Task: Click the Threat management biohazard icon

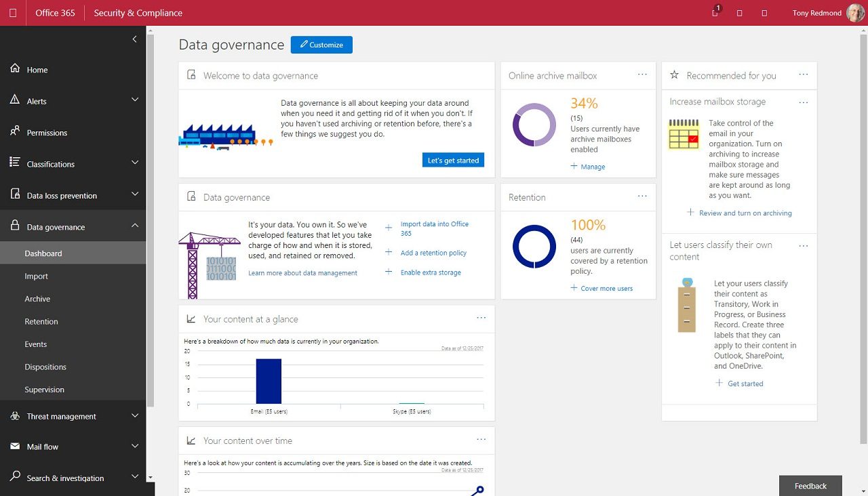Action: coord(15,416)
